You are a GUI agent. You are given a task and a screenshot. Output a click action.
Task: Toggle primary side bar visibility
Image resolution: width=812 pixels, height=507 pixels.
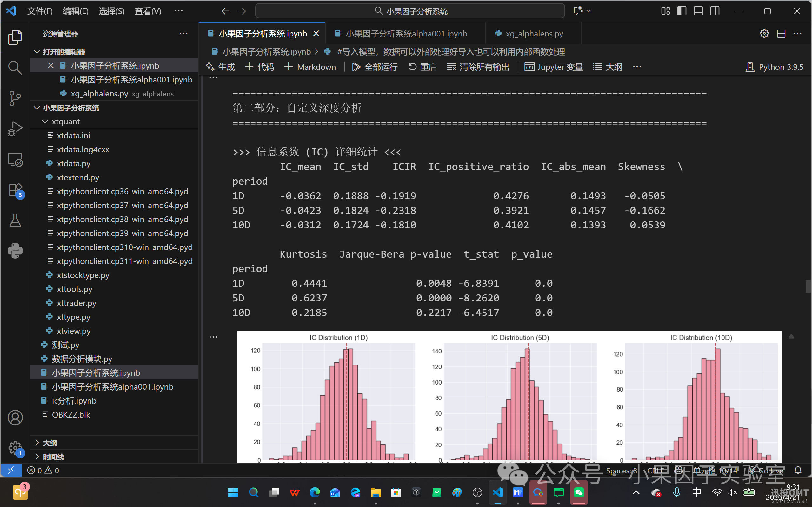682,11
